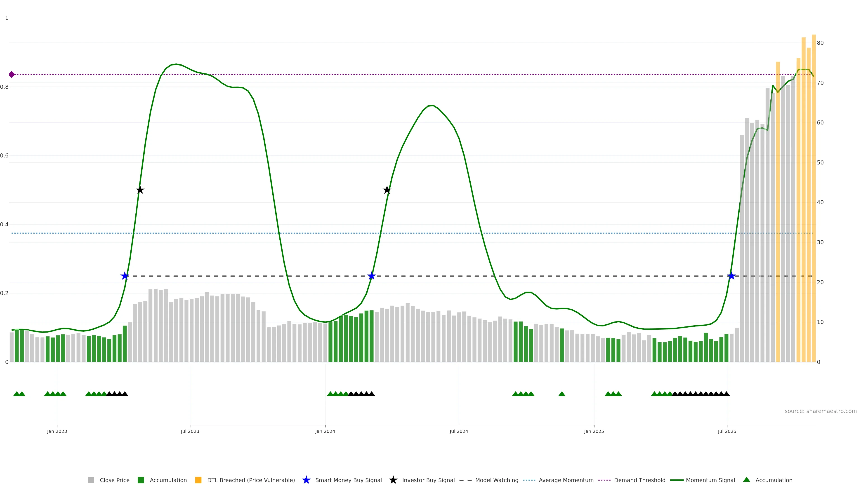
Task: Select the black Investor Buy star in 2024
Action: click(x=387, y=190)
